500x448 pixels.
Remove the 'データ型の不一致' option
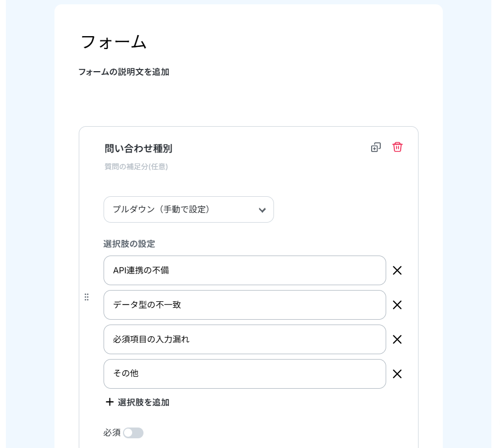coord(397,305)
